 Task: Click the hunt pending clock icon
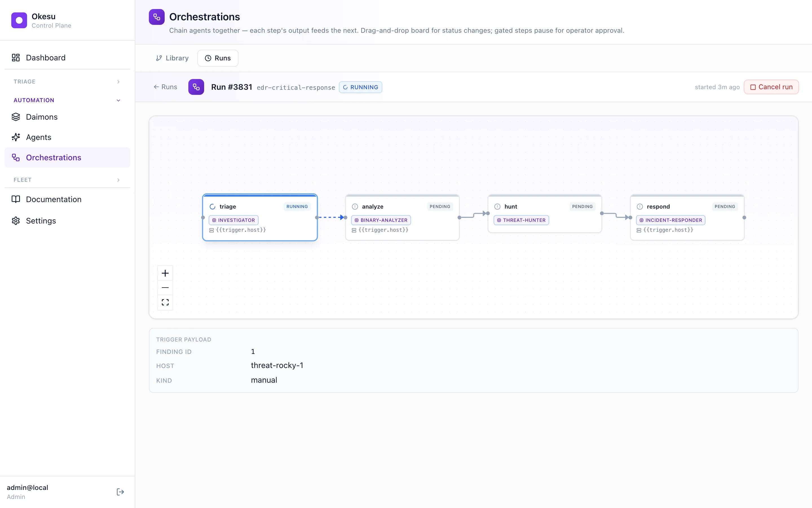[497, 207]
